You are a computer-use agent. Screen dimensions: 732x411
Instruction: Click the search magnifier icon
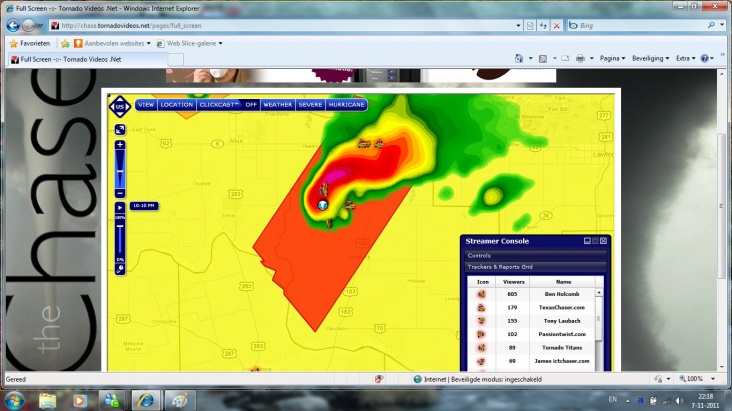pos(711,25)
